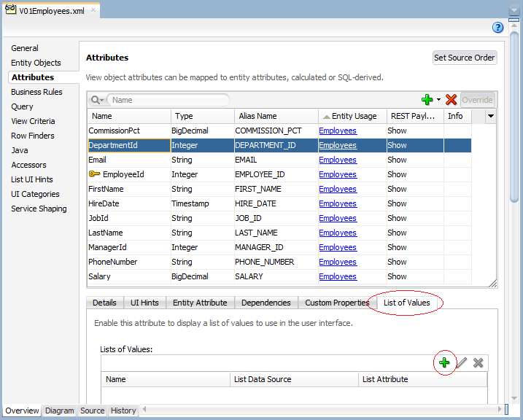Select the FirstName attribute row
The height and width of the screenshot is (420, 523).
[x=279, y=189]
